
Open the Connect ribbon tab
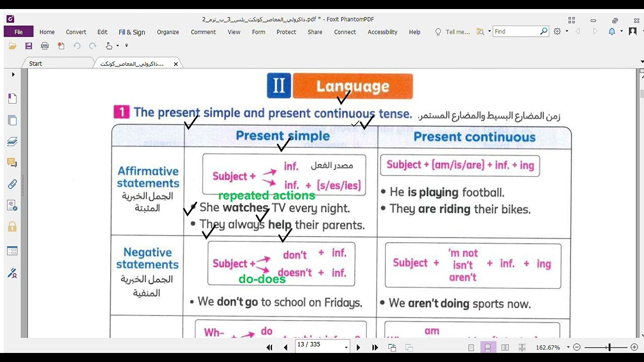click(x=345, y=32)
